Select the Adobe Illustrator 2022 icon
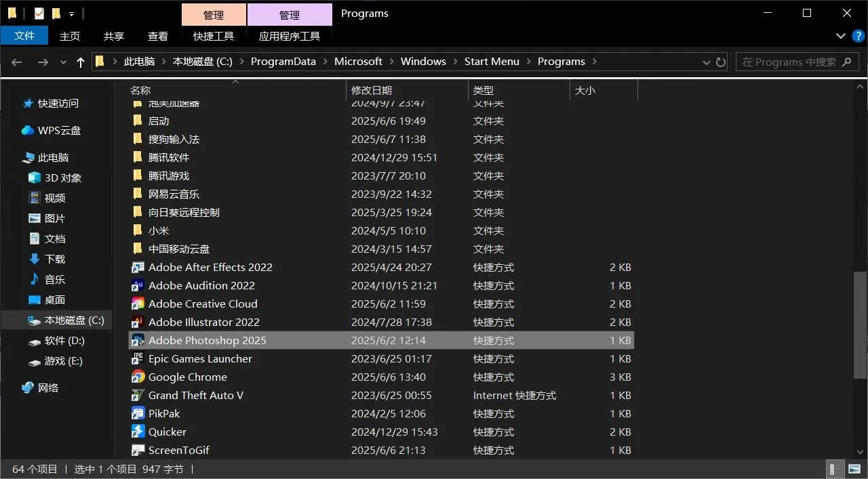Viewport: 868px width, 479px height. (138, 322)
